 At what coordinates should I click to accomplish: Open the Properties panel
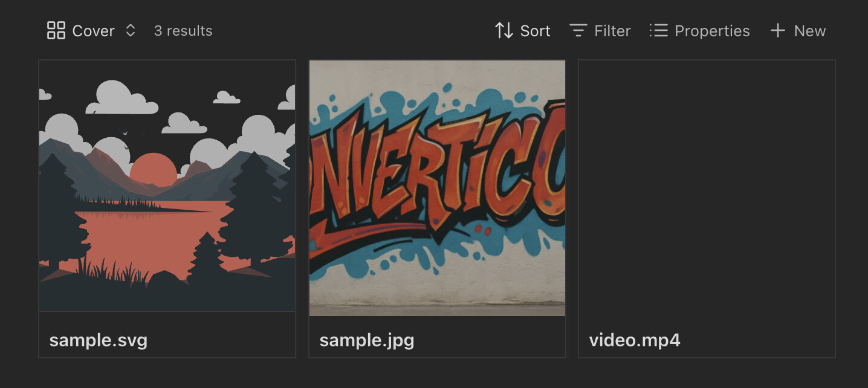[700, 31]
